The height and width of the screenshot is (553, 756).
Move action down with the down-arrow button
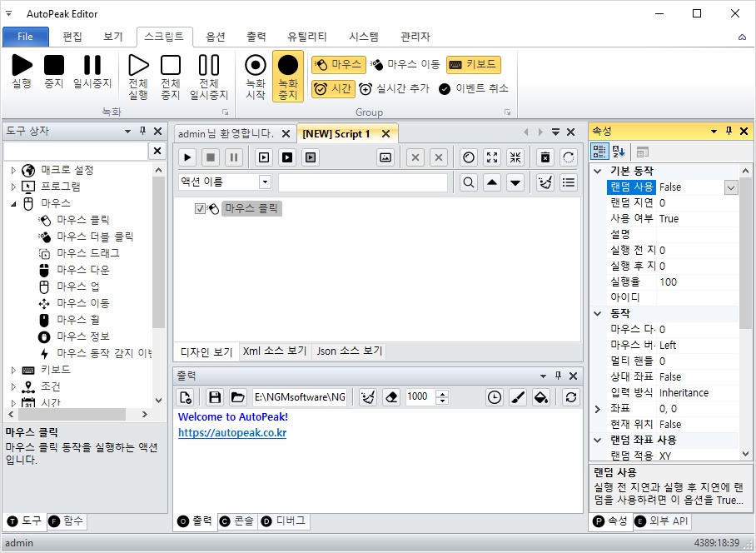515,182
